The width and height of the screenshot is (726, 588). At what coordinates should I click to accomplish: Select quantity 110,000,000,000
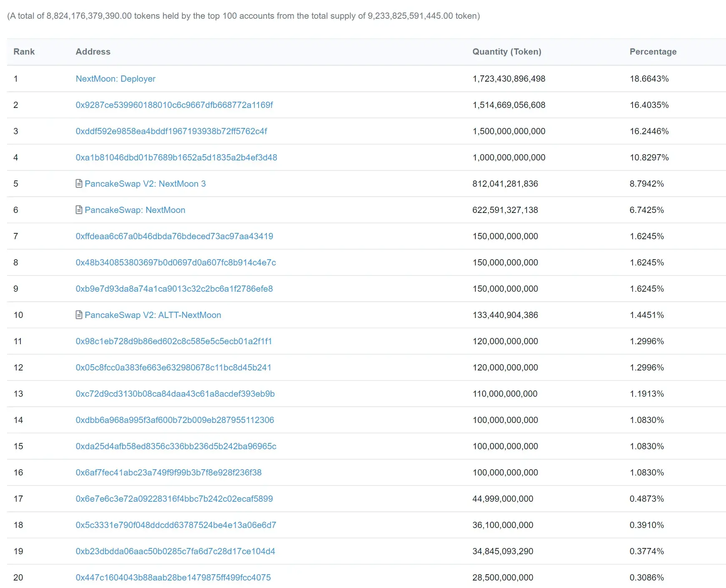coord(505,394)
